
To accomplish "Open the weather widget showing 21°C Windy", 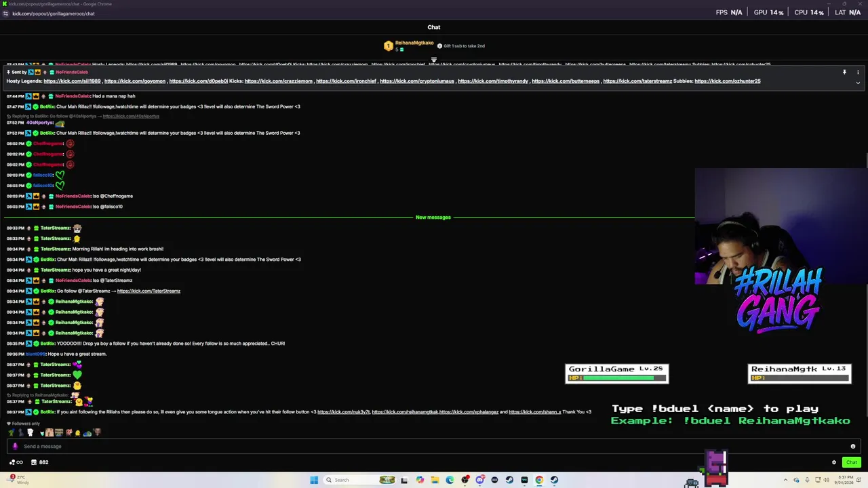I will pos(18,480).
